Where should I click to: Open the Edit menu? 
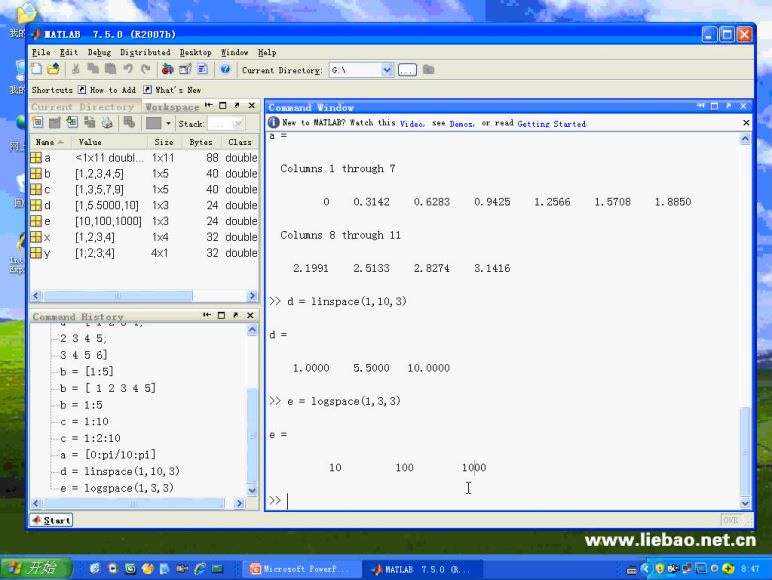tap(69, 52)
